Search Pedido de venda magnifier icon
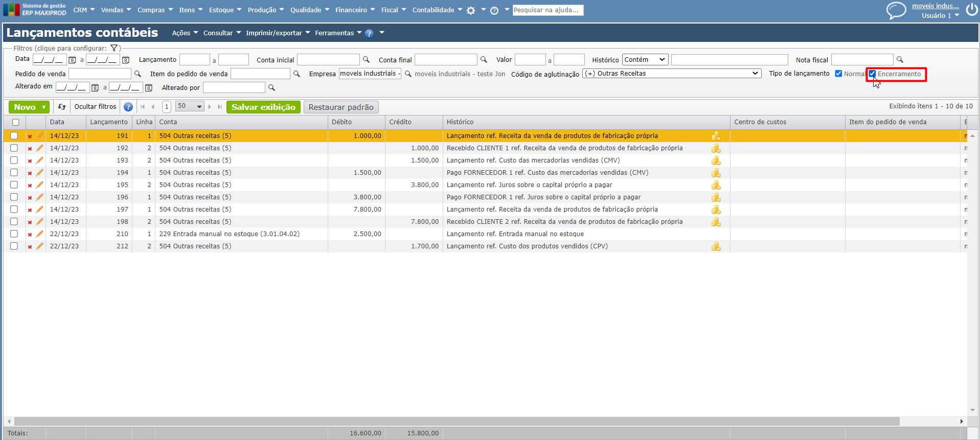 [138, 74]
